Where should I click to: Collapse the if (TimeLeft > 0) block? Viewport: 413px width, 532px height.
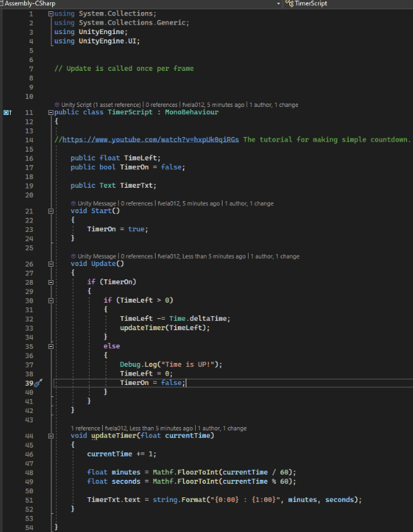51,301
